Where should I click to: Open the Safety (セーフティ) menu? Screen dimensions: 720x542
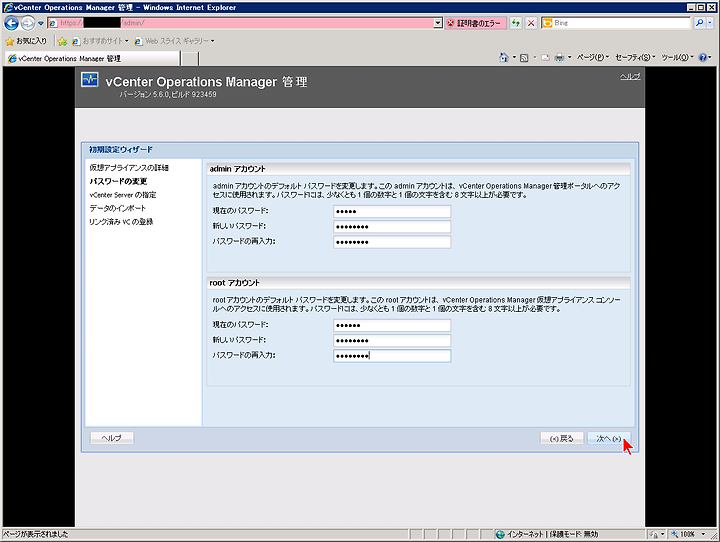[636, 57]
